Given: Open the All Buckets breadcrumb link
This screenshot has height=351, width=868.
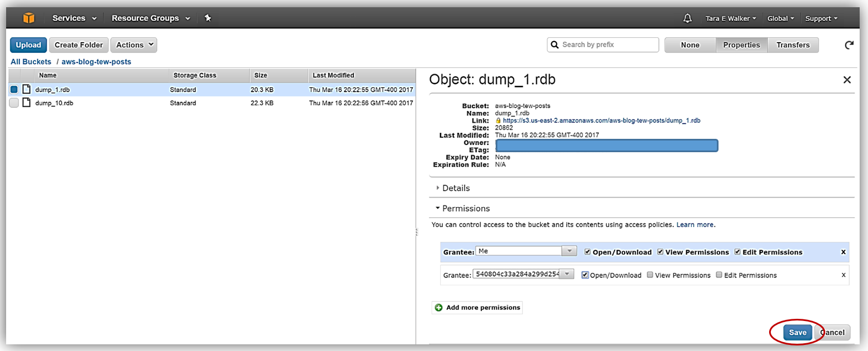Looking at the screenshot, I should 31,62.
